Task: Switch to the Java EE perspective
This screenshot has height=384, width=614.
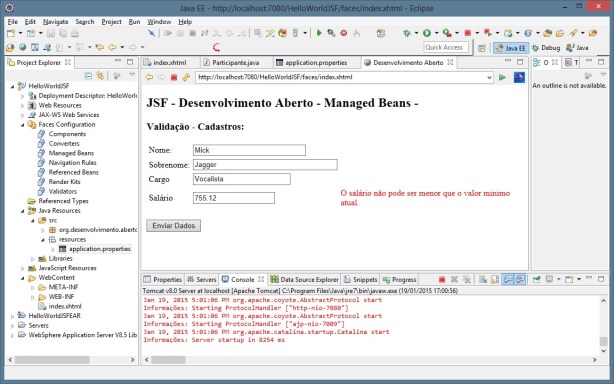Action: [511, 48]
